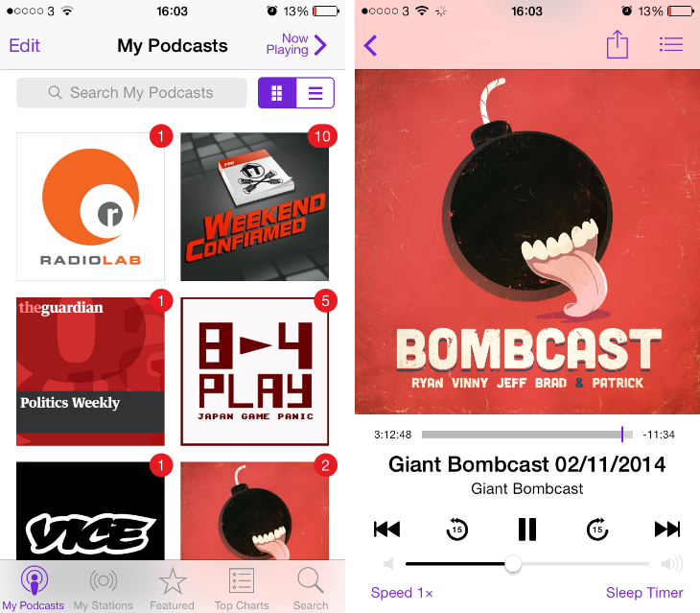Skip to the previous episode
Screen dimensions: 700x613
[386, 530]
